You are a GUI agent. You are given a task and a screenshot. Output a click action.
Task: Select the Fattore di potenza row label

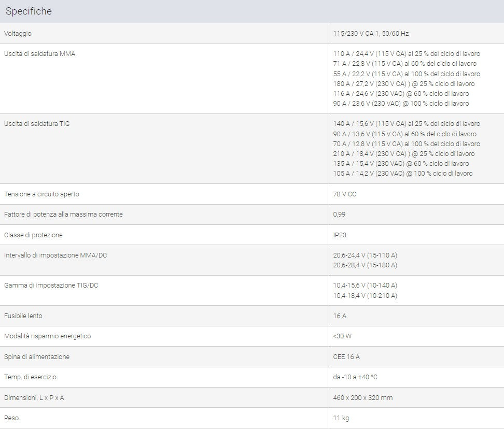[63, 214]
